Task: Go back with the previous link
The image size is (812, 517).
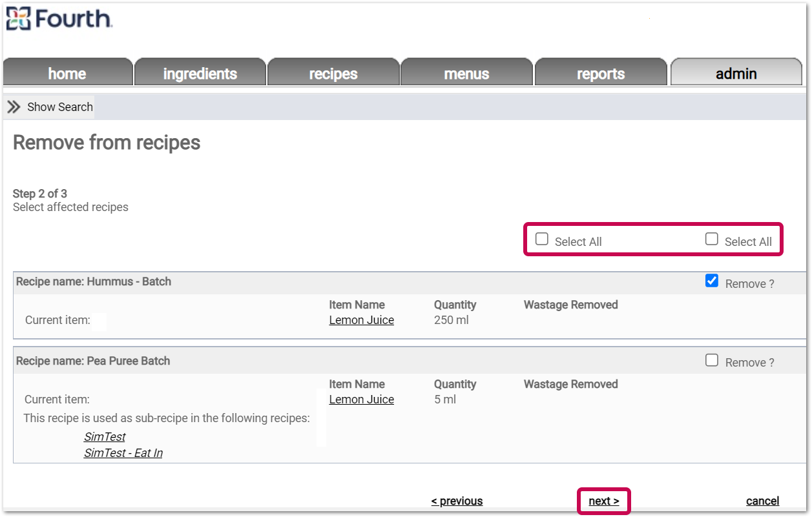Action: click(457, 501)
